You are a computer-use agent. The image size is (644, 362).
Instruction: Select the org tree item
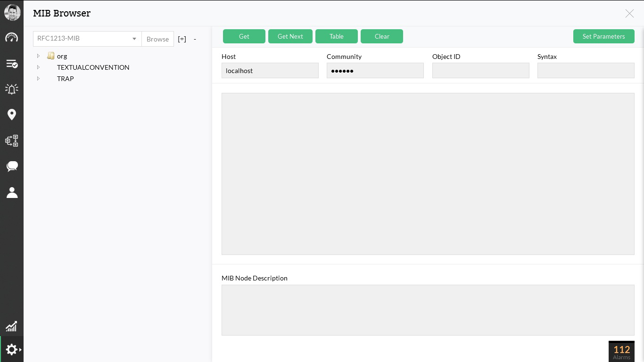coord(62,56)
